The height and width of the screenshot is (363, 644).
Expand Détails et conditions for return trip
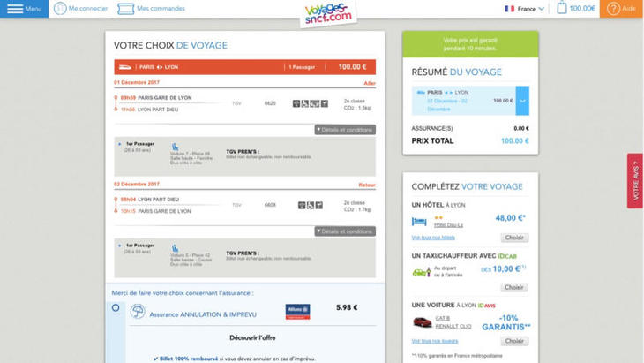(x=345, y=231)
